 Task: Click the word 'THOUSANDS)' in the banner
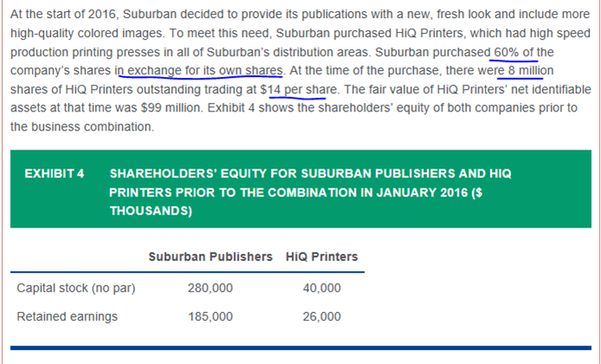[x=150, y=211]
